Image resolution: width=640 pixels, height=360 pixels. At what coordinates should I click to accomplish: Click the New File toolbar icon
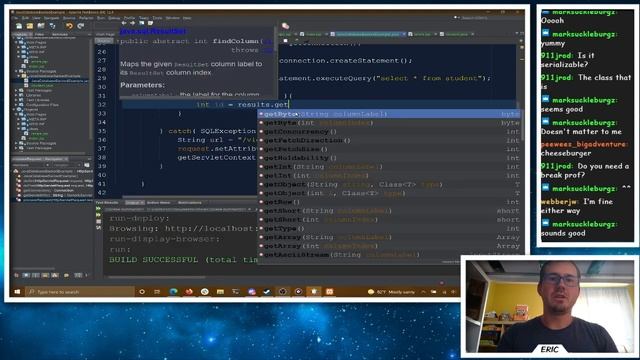[19, 26]
